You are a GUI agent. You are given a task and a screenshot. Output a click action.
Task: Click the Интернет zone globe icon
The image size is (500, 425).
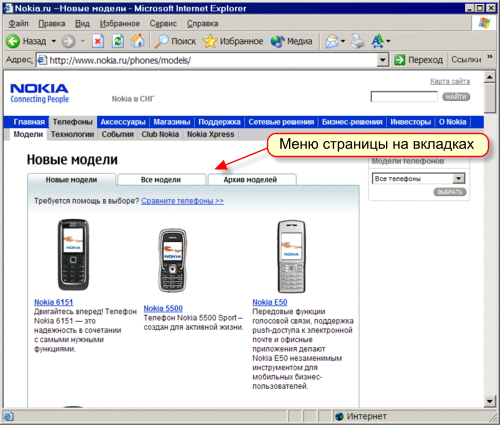pos(339,416)
